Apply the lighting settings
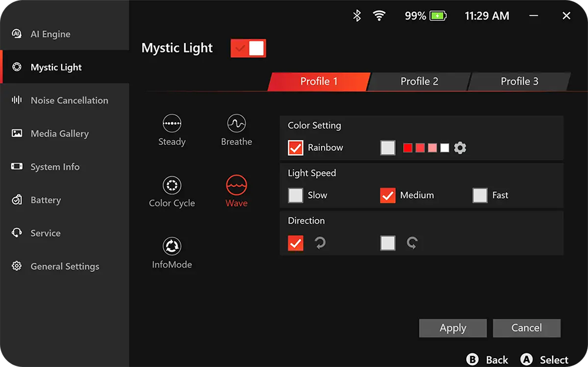The height and width of the screenshot is (367, 588). 453,328
